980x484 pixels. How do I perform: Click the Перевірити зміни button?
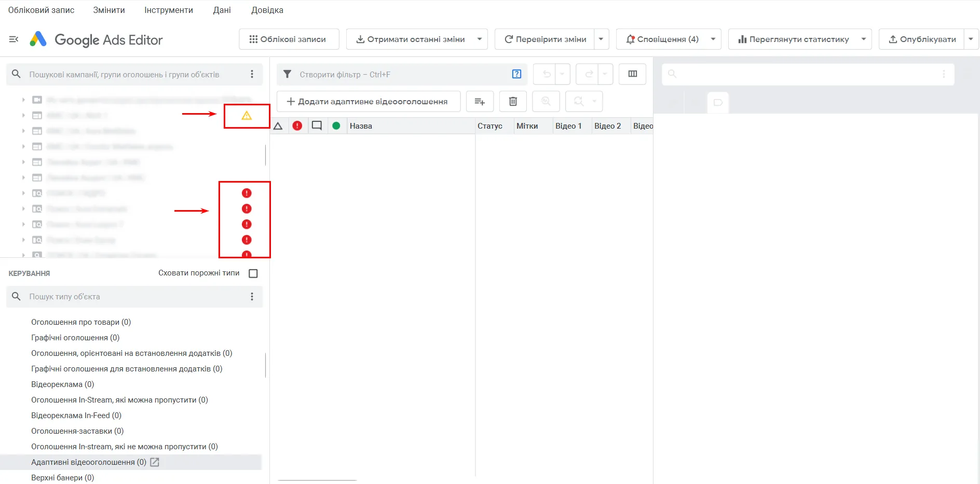pos(545,39)
